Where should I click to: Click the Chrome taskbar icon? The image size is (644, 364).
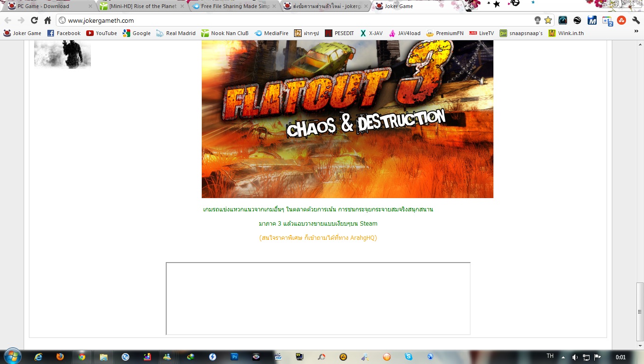click(x=82, y=357)
